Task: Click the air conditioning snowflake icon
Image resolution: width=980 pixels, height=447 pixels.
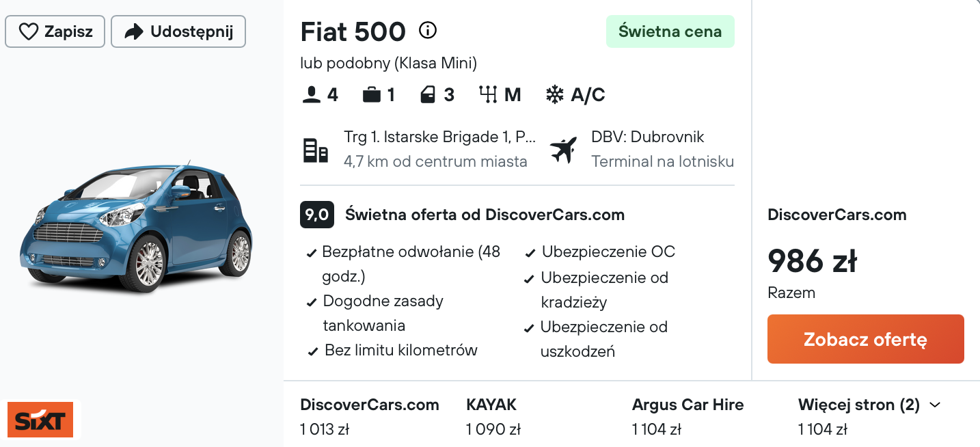Action: [554, 94]
